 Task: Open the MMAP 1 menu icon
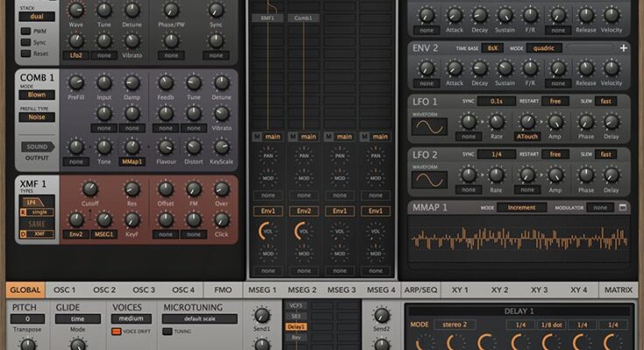[x=623, y=207]
